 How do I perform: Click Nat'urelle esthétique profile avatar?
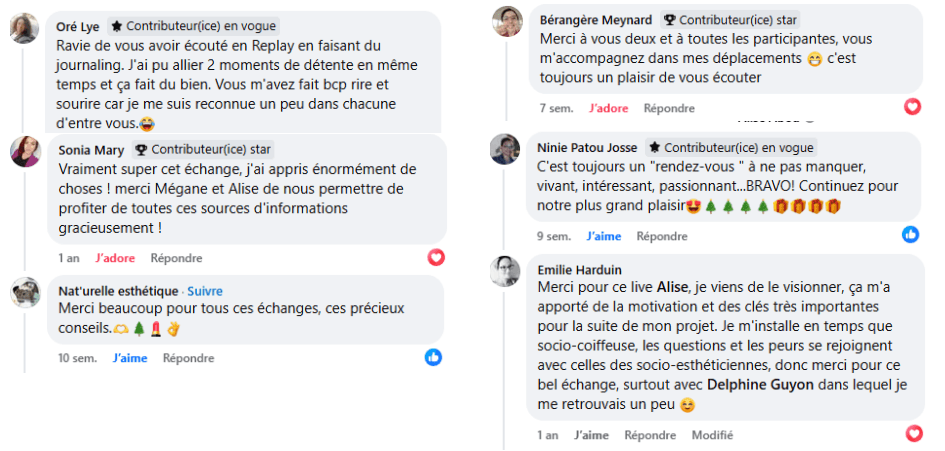point(25,293)
